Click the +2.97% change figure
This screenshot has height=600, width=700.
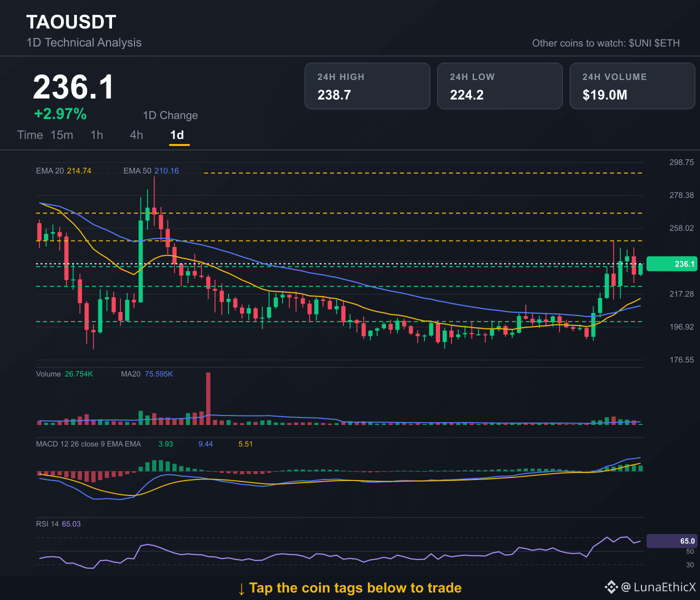pos(60,114)
